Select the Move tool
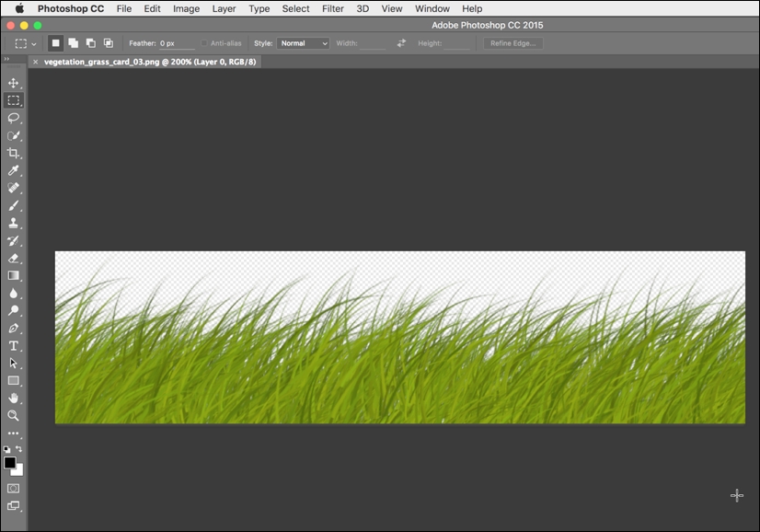The height and width of the screenshot is (532, 760). (14, 83)
